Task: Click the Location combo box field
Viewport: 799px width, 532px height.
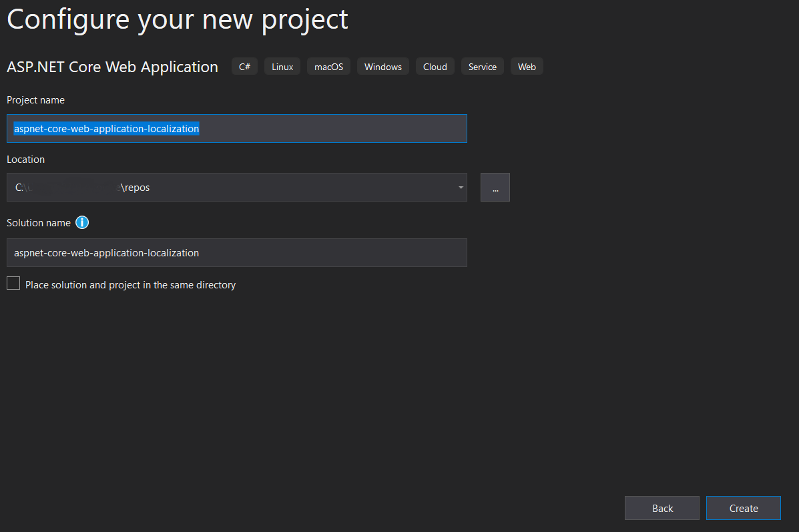Action: [234, 187]
